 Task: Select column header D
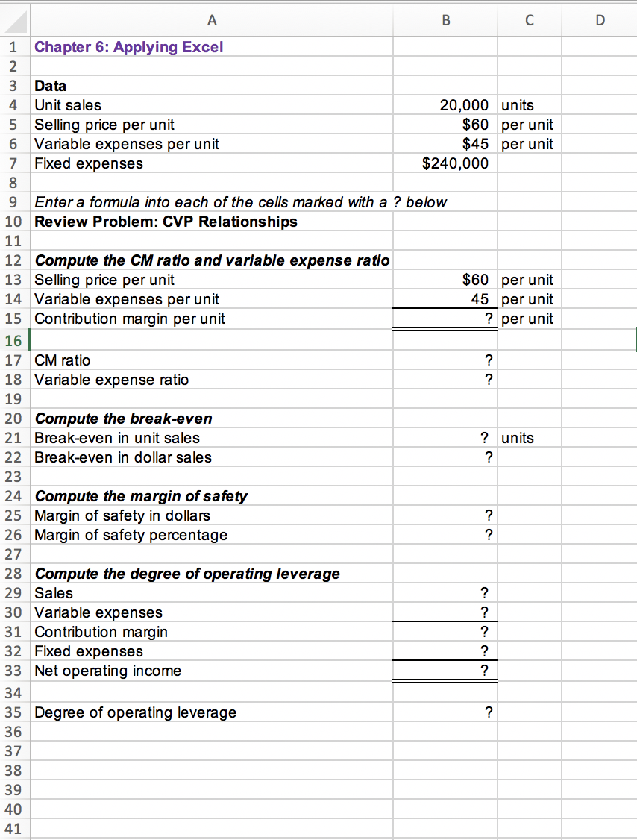pyautogui.click(x=600, y=21)
